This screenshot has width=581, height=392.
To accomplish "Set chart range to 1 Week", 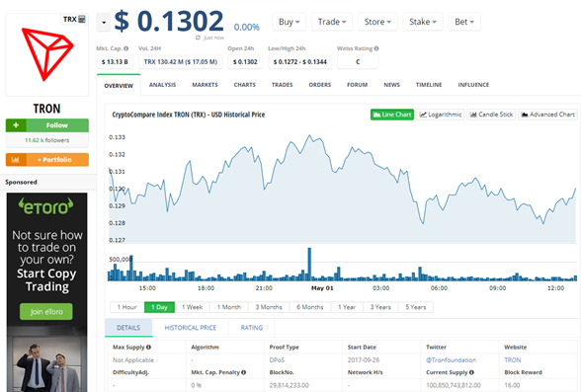I will pyautogui.click(x=192, y=307).
